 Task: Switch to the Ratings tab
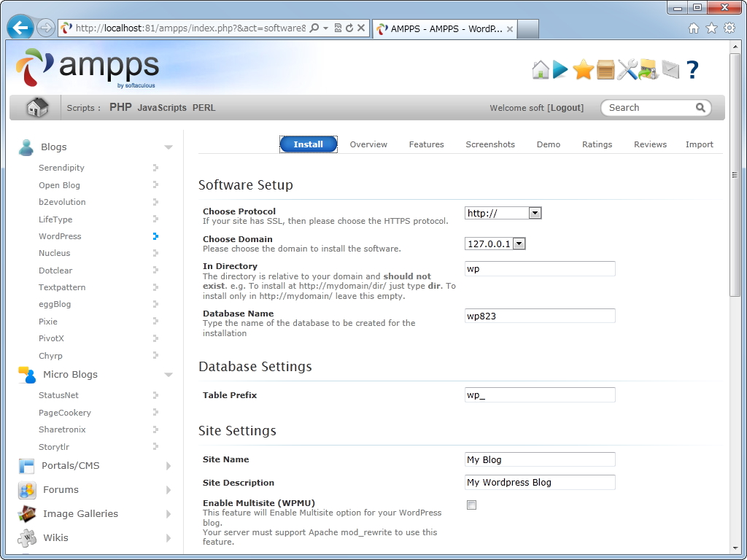[x=597, y=144]
